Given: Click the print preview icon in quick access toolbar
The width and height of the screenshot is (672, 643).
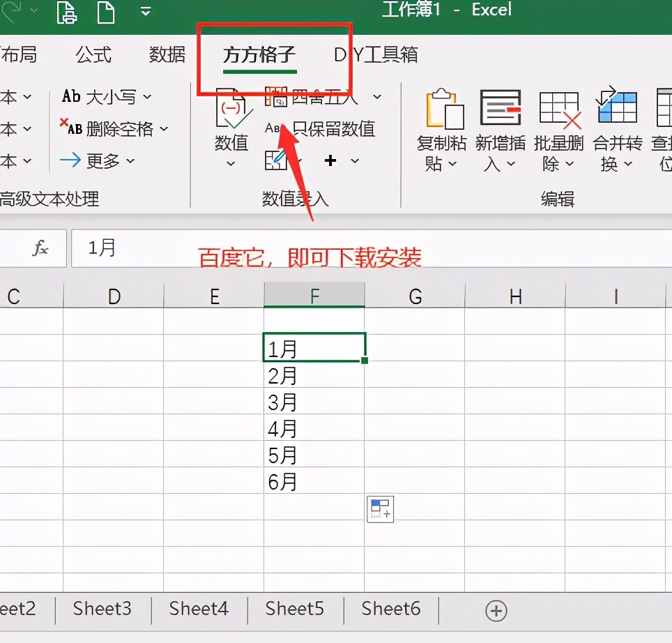Looking at the screenshot, I should pos(67,12).
